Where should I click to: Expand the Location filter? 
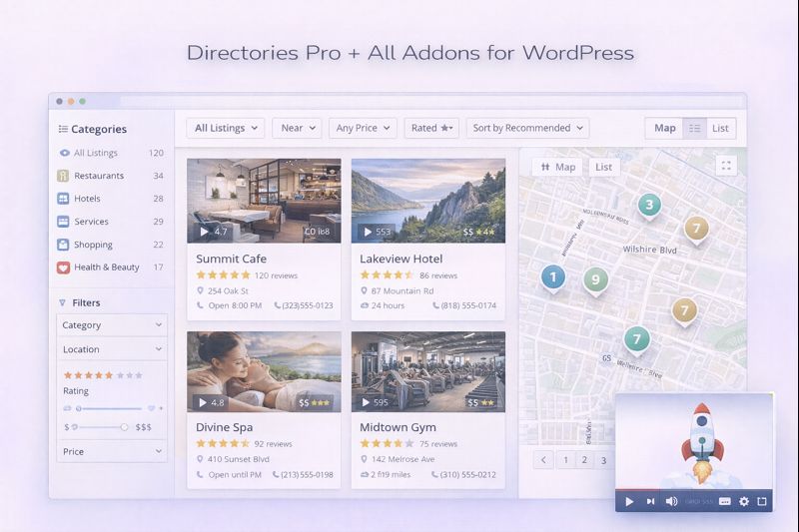click(x=112, y=349)
